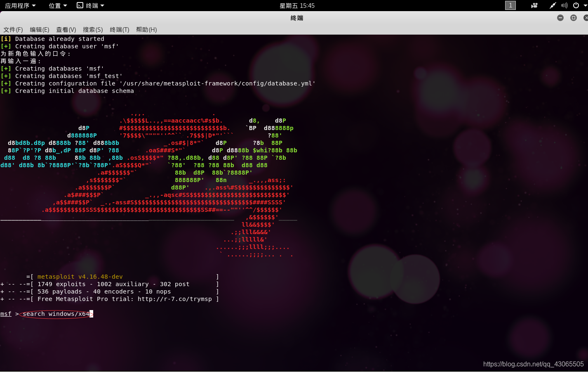Viewport: 588px width, 372px height.
Task: Click the http://r-7.co/trymsp link
Action: (x=175, y=299)
